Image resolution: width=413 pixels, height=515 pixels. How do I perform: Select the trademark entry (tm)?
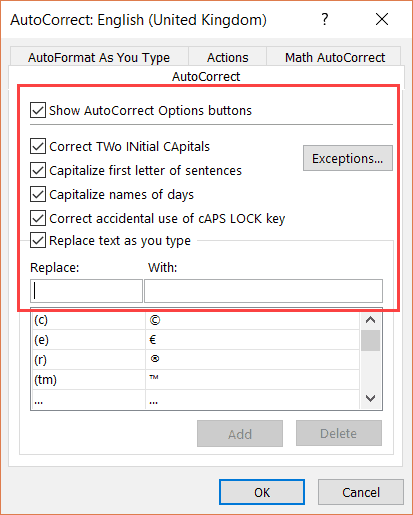click(x=196, y=379)
